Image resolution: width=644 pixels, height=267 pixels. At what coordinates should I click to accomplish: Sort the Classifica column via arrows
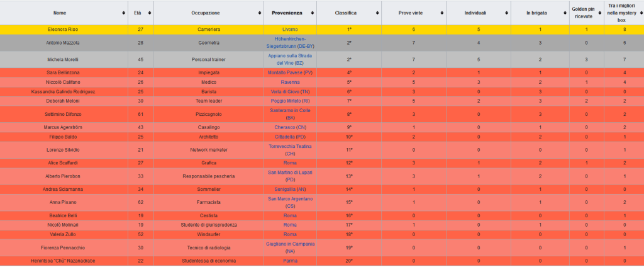point(377,13)
